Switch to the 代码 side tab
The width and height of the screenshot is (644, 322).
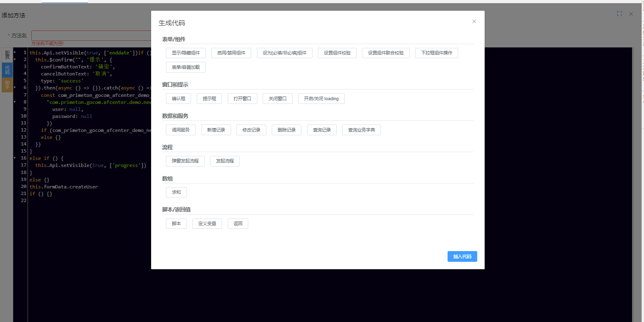click(7, 70)
